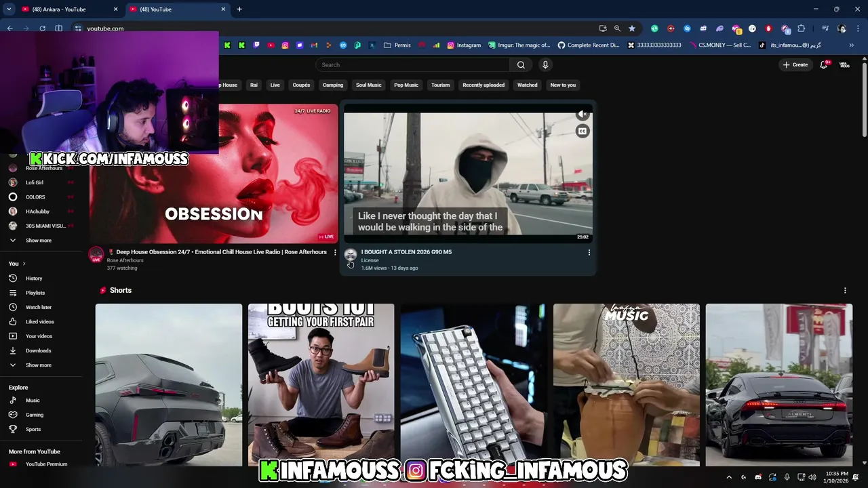Select the Tourism filter chip
Screen dimensions: 868x488
coord(441,85)
